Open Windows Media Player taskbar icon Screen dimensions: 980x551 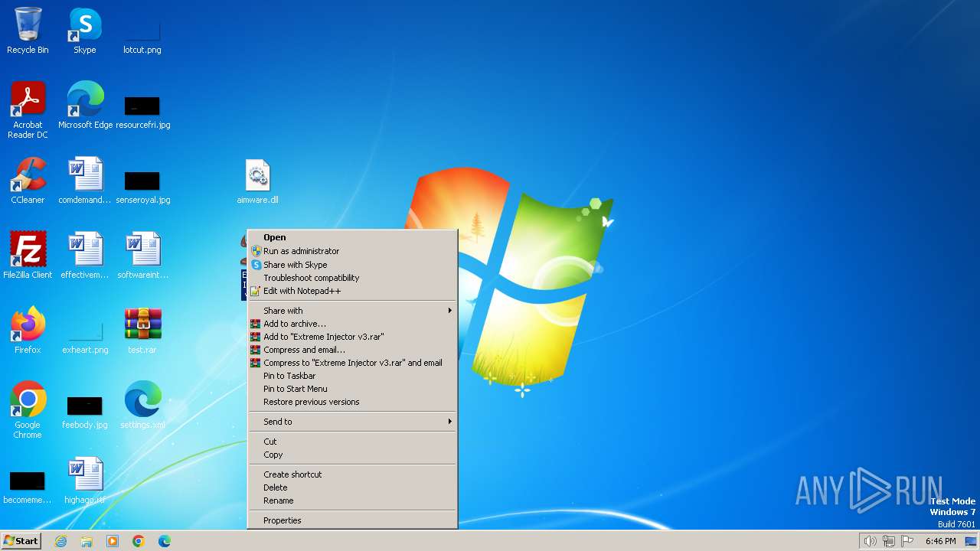pos(113,541)
